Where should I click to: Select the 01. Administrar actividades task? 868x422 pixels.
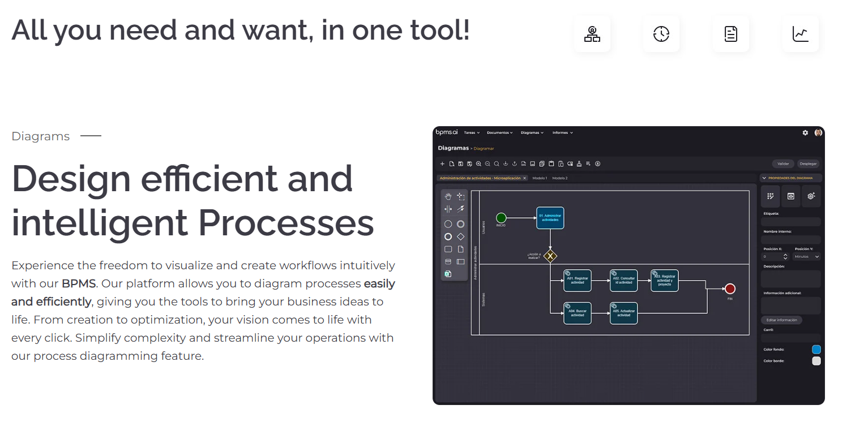tap(550, 218)
